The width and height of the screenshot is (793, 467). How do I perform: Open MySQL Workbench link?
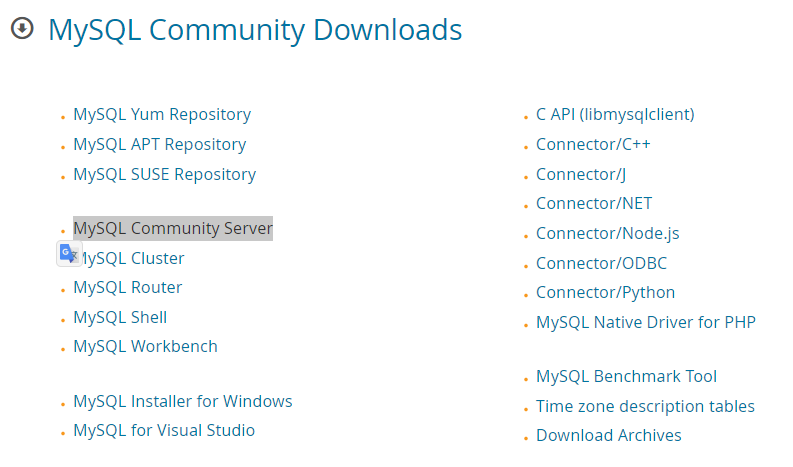pos(145,347)
